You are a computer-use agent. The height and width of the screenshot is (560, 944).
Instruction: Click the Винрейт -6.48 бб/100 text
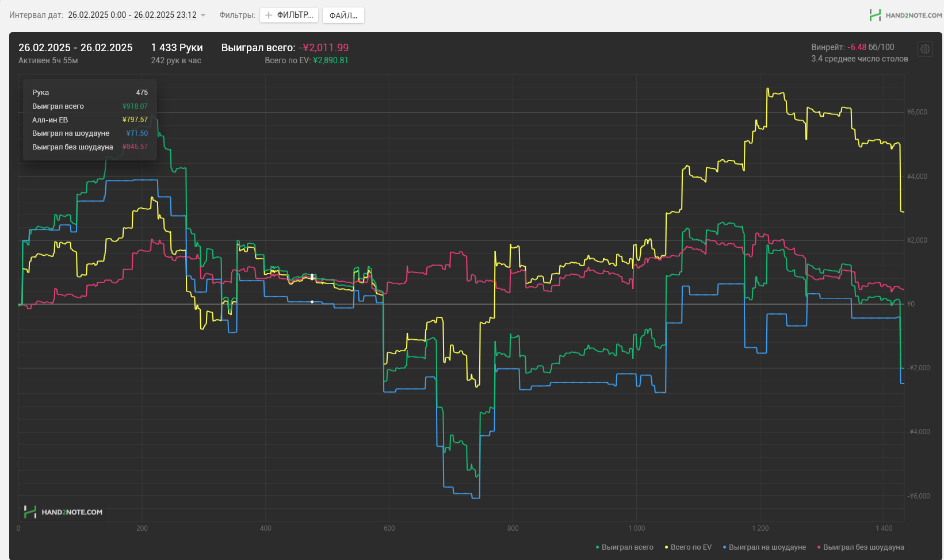(853, 47)
